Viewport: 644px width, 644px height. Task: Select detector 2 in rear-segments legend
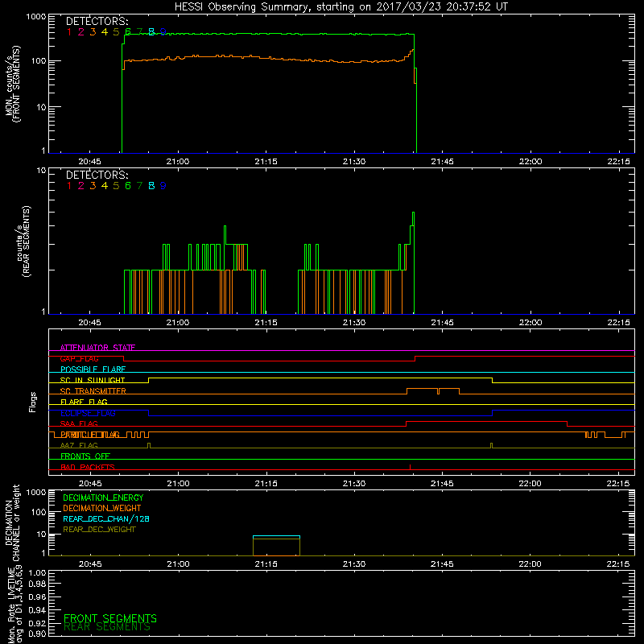point(81,186)
